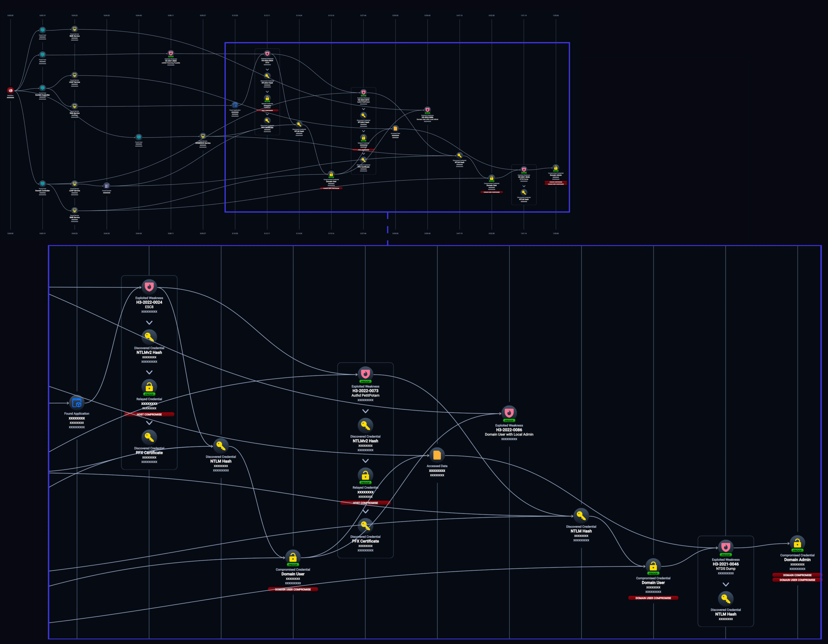Select Relayed Credential lock in ESC8 group inset

tap(149, 387)
